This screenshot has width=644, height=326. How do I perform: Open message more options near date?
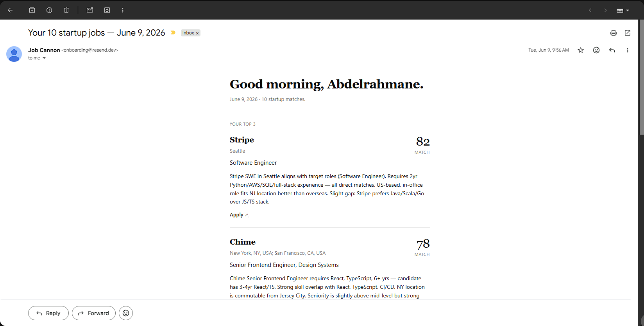tap(628, 50)
